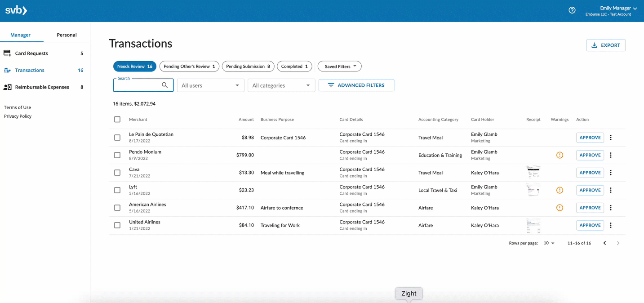Select the Needs Review filter
Image resolution: width=644 pixels, height=303 pixels.
click(135, 67)
